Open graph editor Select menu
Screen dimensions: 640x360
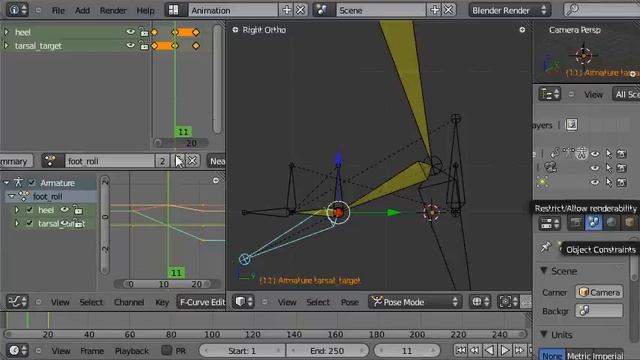pyautogui.click(x=91, y=302)
